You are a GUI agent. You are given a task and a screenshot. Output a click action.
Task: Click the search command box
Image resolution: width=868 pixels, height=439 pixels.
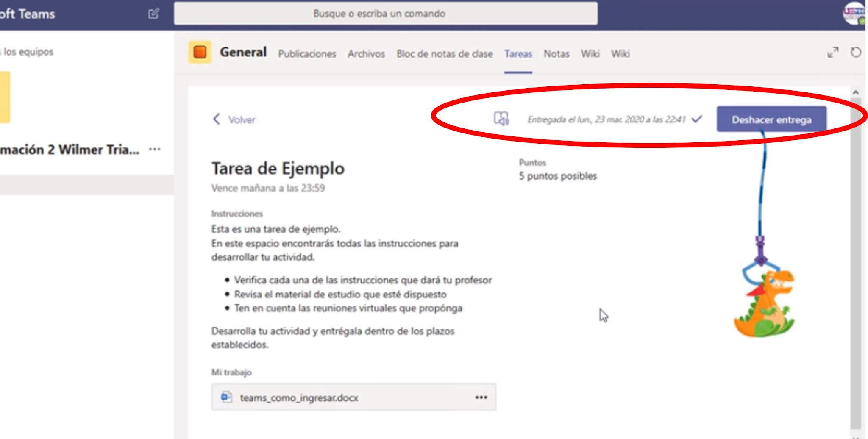pos(386,14)
